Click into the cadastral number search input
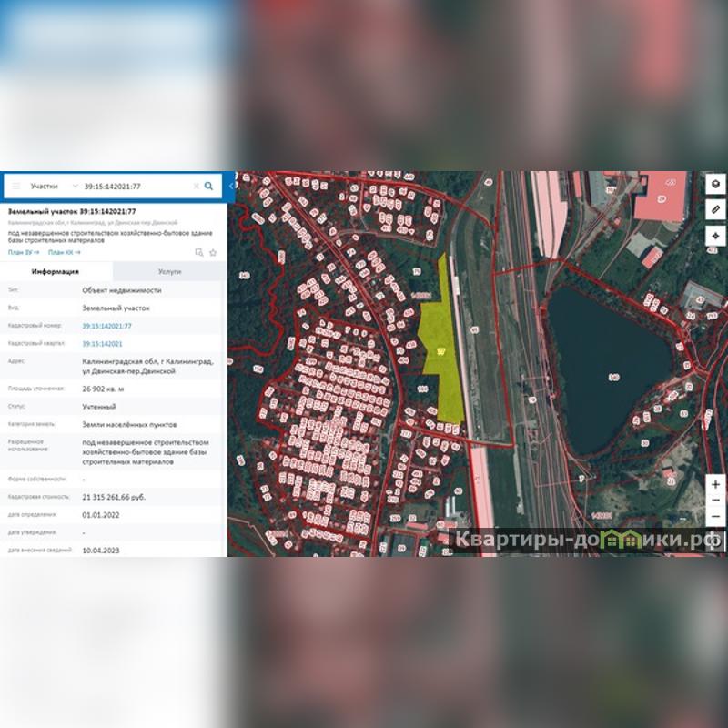728x728 pixels. click(x=135, y=186)
